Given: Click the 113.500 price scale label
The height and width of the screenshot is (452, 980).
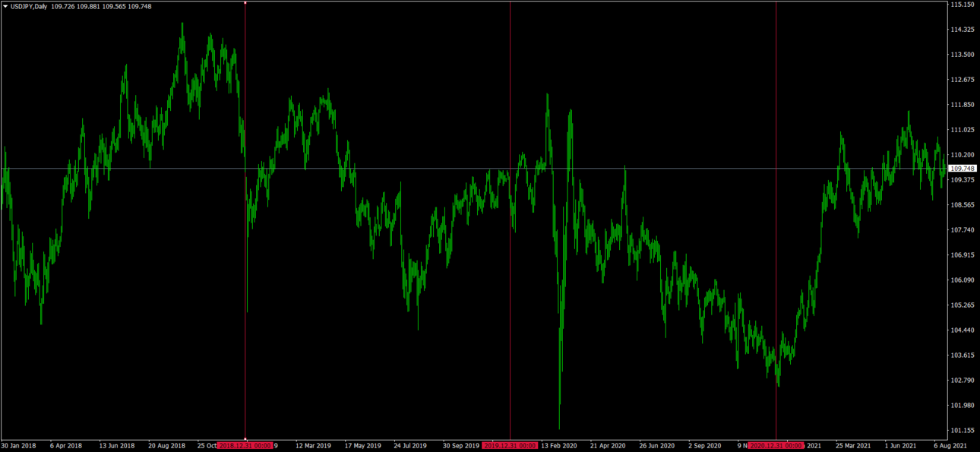Looking at the screenshot, I should [962, 55].
